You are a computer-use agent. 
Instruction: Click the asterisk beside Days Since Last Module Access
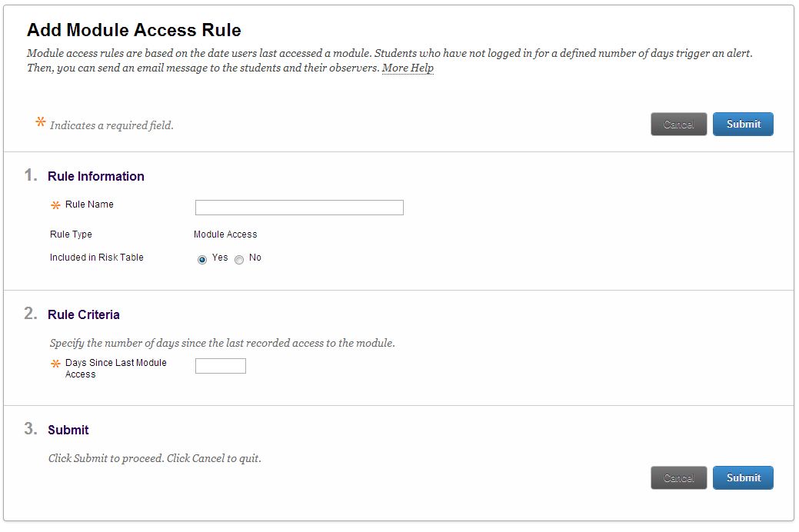55,364
